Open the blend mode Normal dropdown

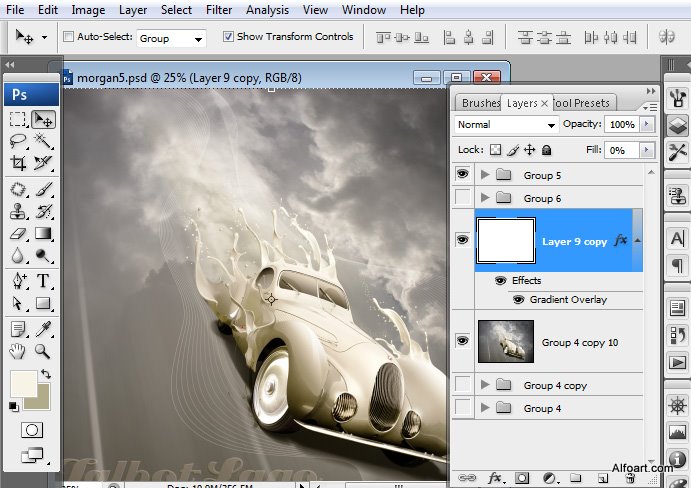tap(506, 125)
